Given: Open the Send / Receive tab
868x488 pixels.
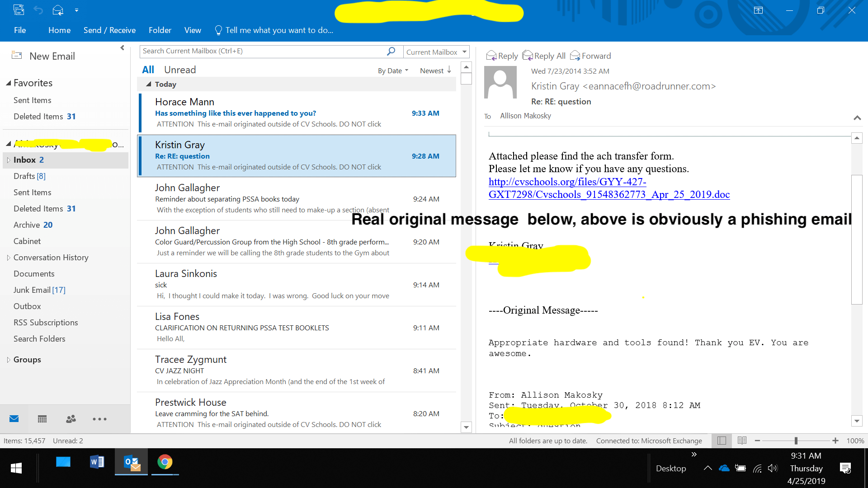Looking at the screenshot, I should pos(109,30).
